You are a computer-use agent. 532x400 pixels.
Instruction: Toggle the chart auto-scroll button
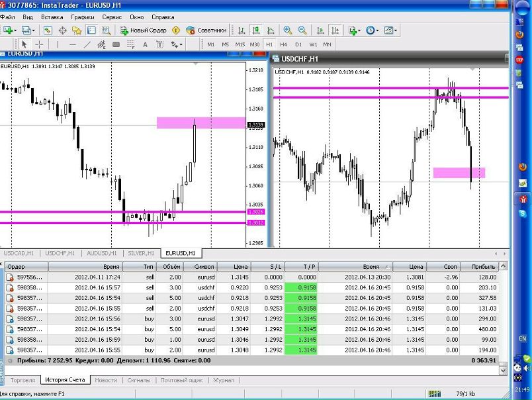click(320, 30)
